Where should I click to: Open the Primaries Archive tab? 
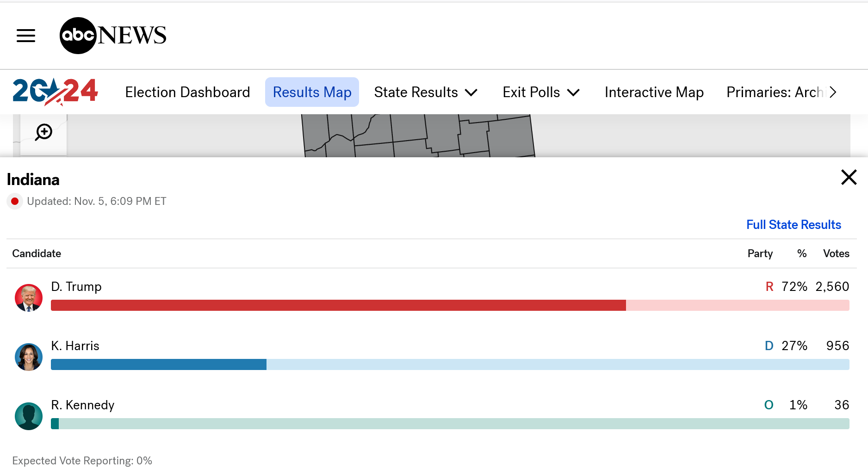(775, 93)
